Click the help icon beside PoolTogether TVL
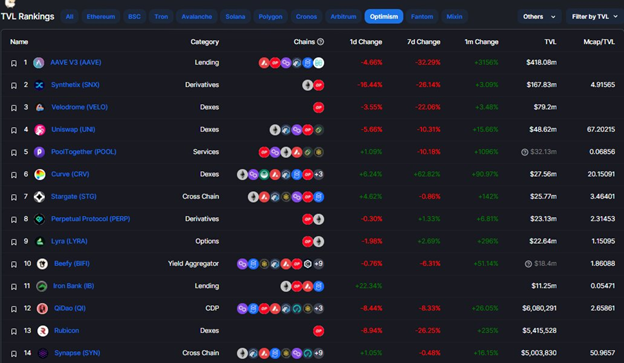This screenshot has height=363, width=624. (525, 152)
